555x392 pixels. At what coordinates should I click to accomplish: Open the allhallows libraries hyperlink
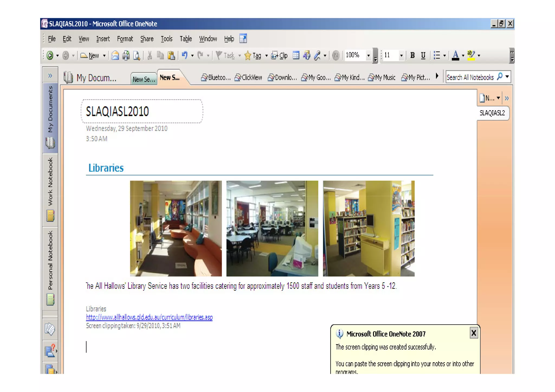point(149,317)
